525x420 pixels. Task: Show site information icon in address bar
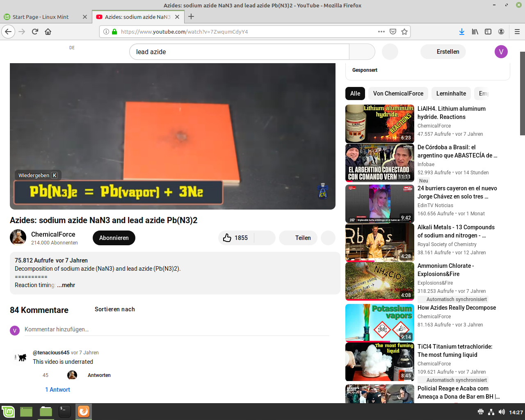[x=106, y=32]
